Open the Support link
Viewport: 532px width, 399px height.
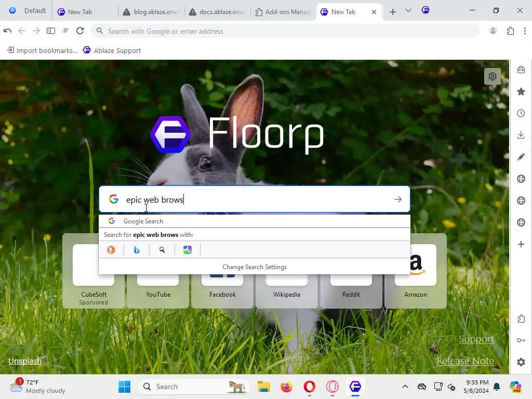[x=476, y=339]
